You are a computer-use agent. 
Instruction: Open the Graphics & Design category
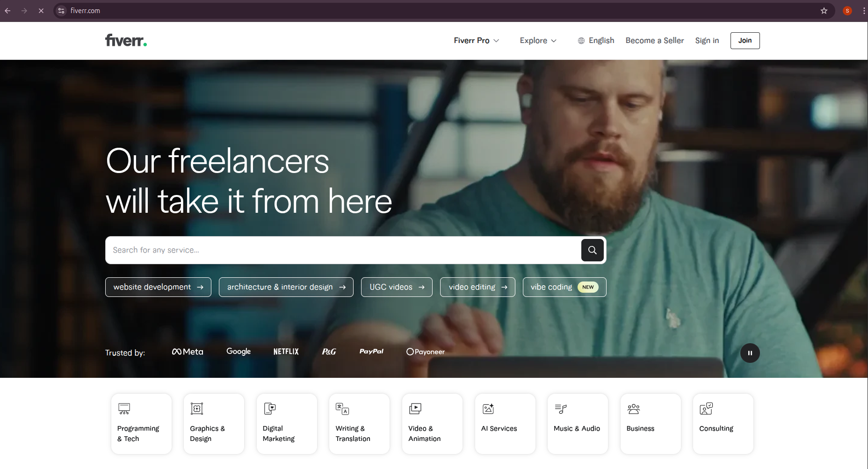214,424
